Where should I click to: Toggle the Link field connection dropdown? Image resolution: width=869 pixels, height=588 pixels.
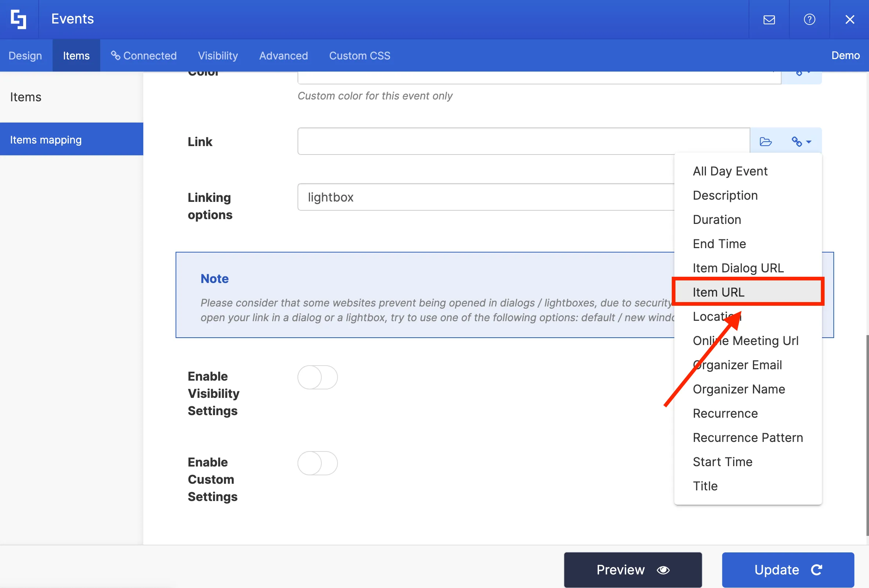[x=801, y=142]
